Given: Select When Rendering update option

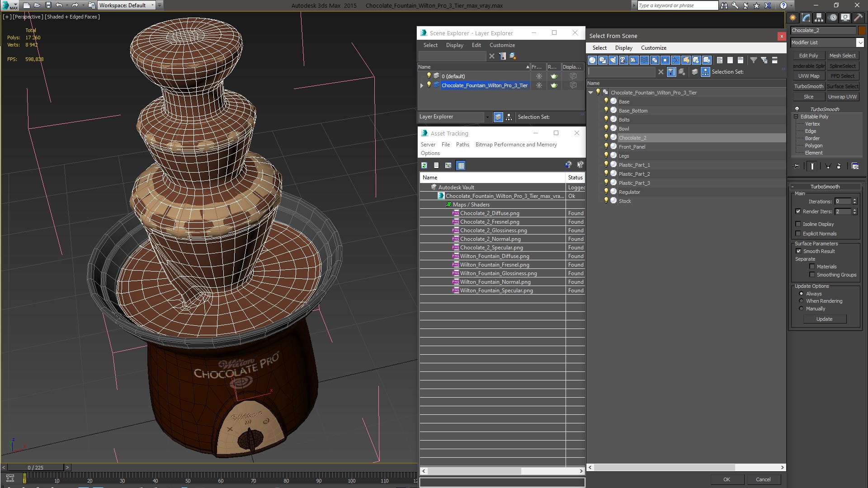Looking at the screenshot, I should pos(801,301).
